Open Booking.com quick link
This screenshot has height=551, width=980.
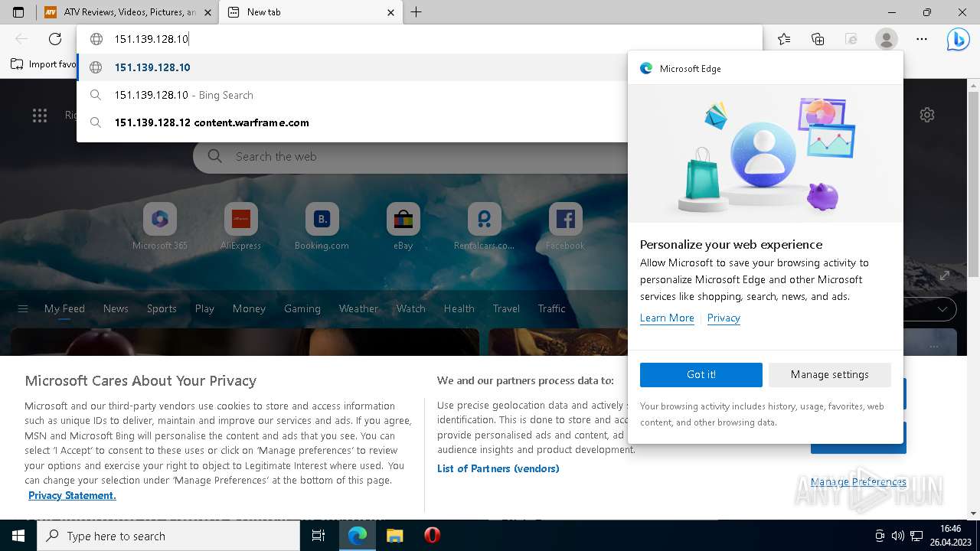322,227
